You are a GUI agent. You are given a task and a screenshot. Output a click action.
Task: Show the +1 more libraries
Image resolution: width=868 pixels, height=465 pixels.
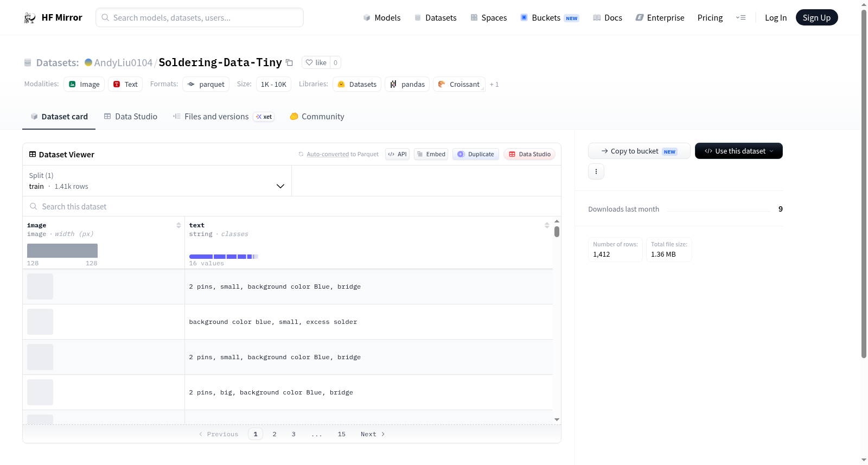[x=494, y=85]
